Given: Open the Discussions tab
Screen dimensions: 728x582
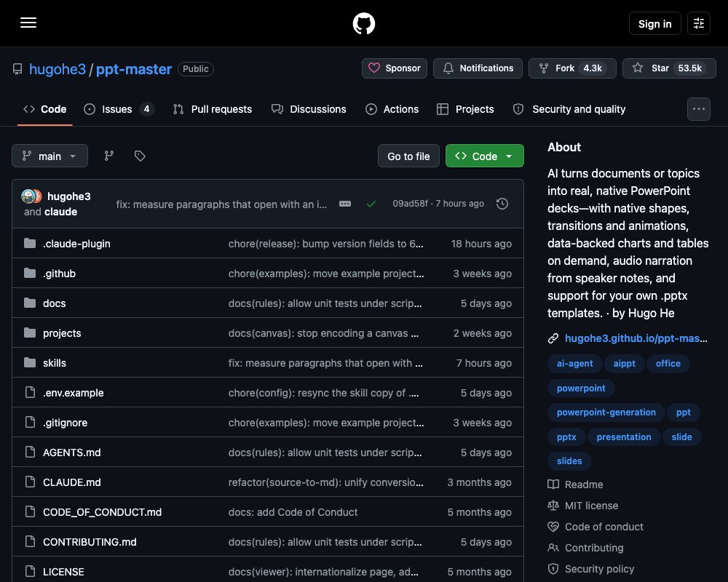Looking at the screenshot, I should click(309, 109).
